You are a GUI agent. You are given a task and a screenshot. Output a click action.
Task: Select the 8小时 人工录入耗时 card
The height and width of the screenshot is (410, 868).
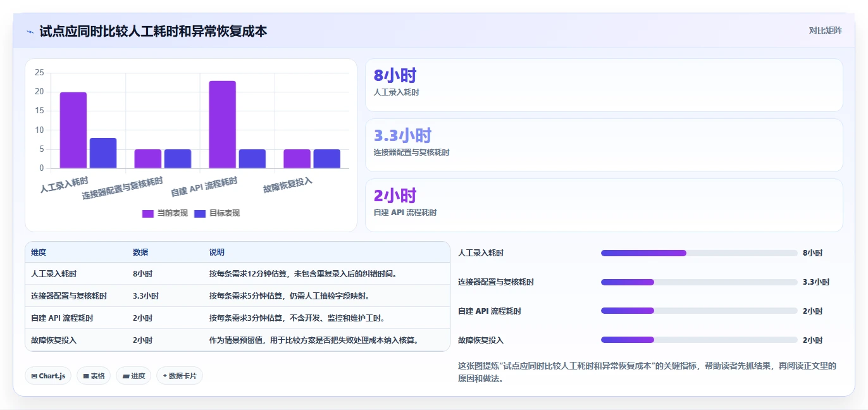604,85
